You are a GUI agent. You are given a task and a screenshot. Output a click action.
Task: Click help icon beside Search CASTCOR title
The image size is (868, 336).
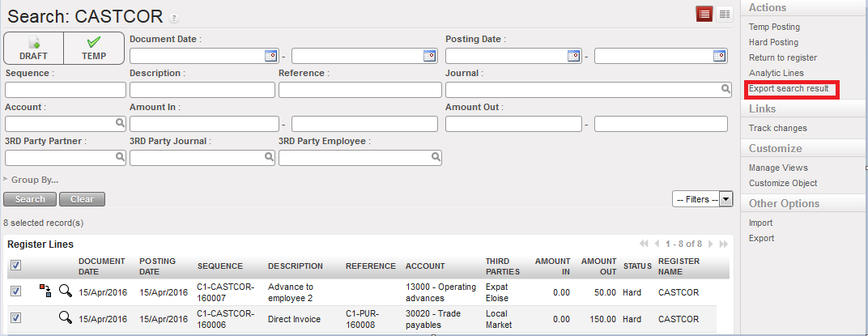(x=174, y=18)
